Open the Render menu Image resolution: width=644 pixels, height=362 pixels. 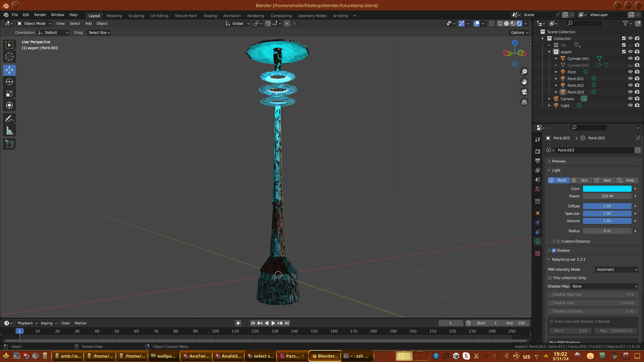(40, 15)
